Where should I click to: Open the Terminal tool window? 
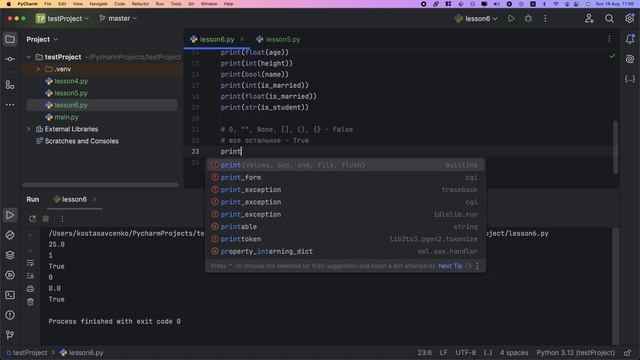click(10, 295)
